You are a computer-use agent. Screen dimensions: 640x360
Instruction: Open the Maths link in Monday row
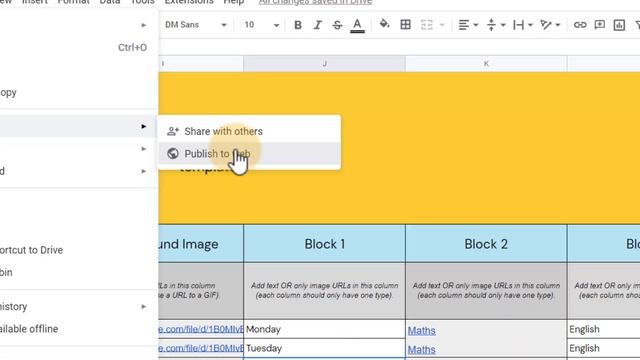pos(422,331)
